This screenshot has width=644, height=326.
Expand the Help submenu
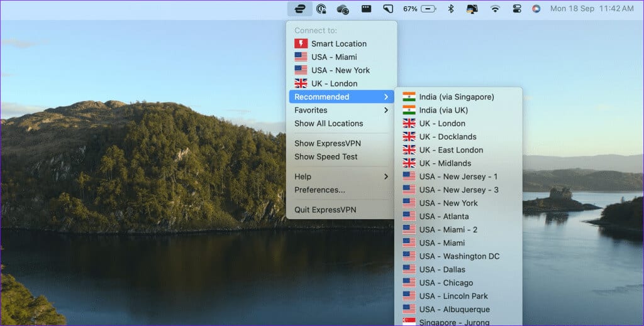341,177
